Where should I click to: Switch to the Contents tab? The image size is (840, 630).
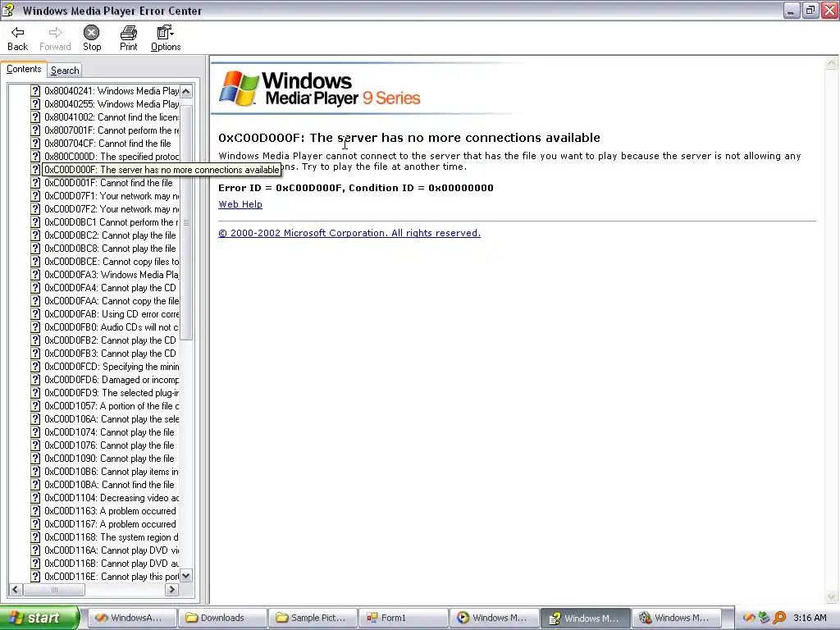(x=24, y=69)
